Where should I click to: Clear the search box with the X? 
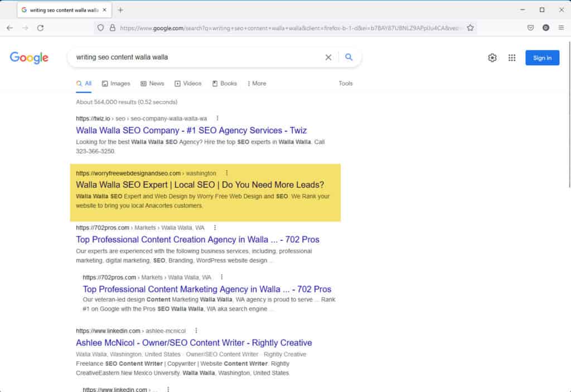[328, 57]
